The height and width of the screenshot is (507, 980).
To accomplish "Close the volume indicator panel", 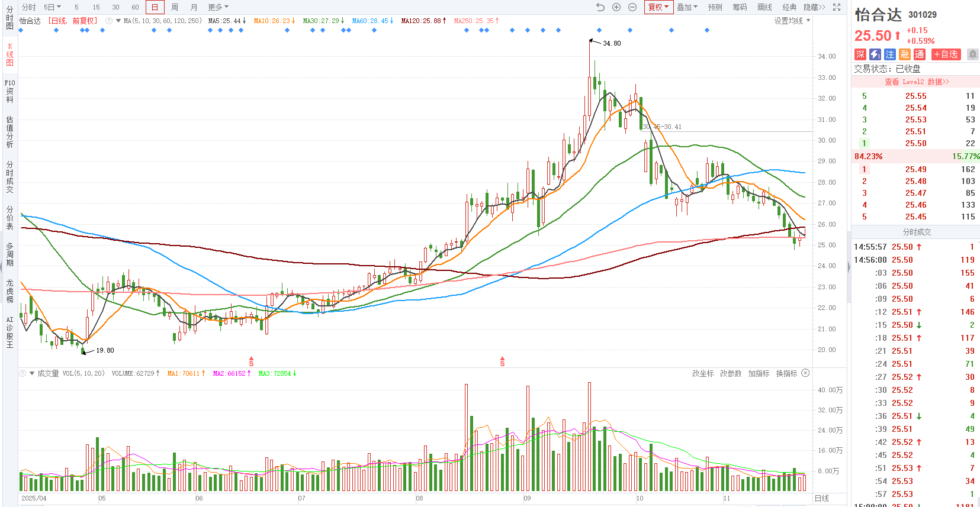I will click(805, 373).
